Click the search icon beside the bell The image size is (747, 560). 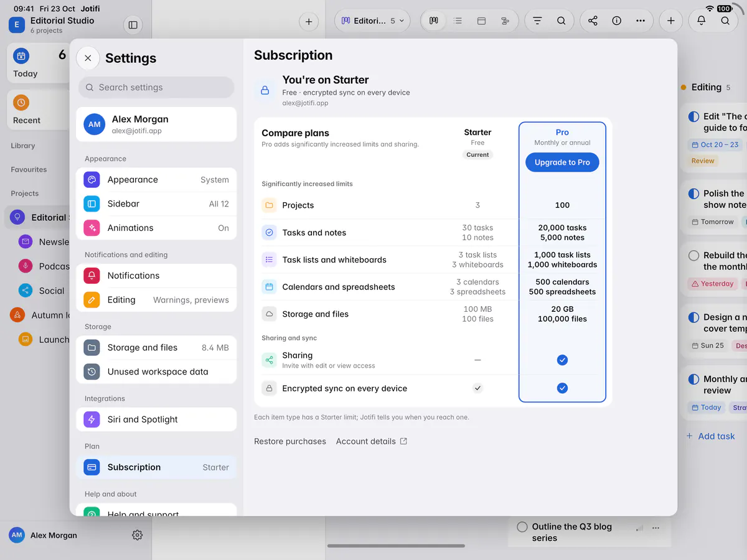pos(725,21)
